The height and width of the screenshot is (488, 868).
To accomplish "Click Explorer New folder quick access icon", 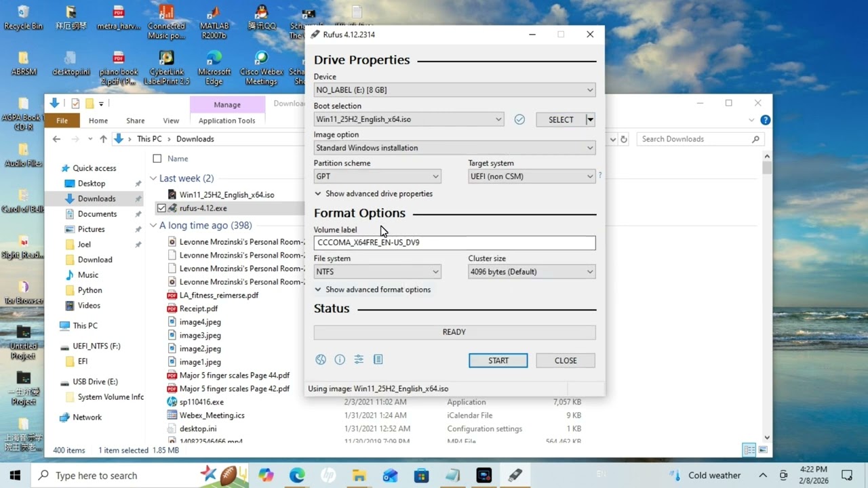I will point(89,104).
